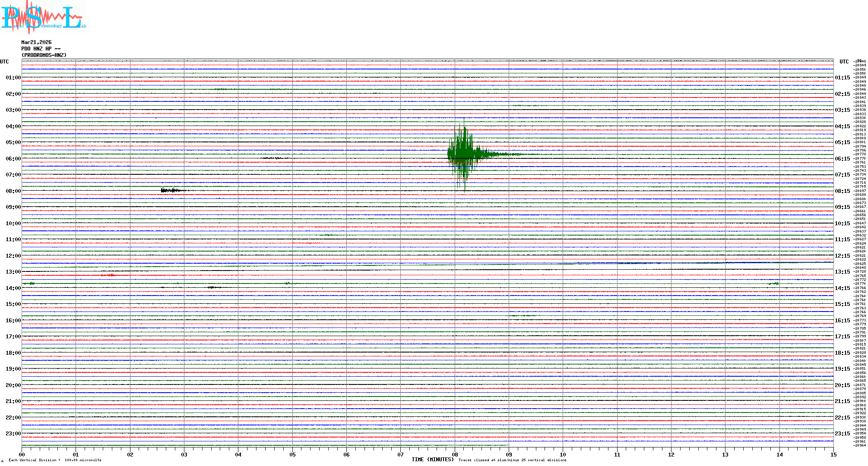Click the (PRODROMOS-HNZ) station name
Viewport: 868px width, 466px height.
44,55
